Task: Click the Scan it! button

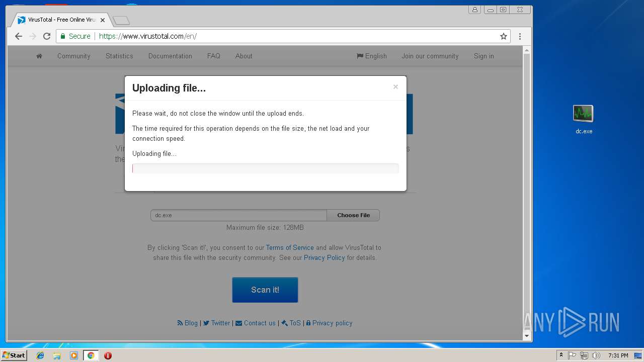Action: point(265,290)
